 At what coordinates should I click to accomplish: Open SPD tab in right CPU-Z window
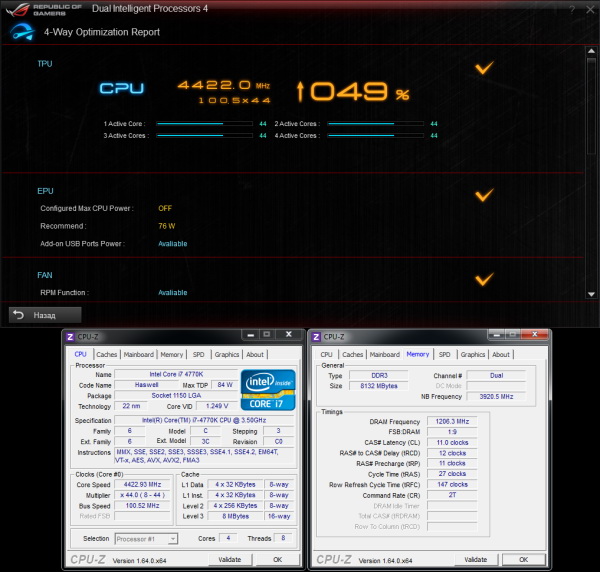click(444, 354)
